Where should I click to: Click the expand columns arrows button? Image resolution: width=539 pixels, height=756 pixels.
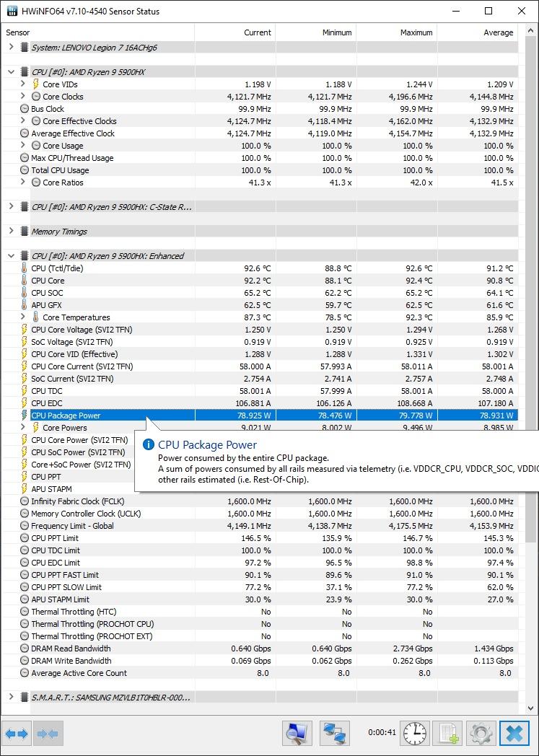(17, 734)
